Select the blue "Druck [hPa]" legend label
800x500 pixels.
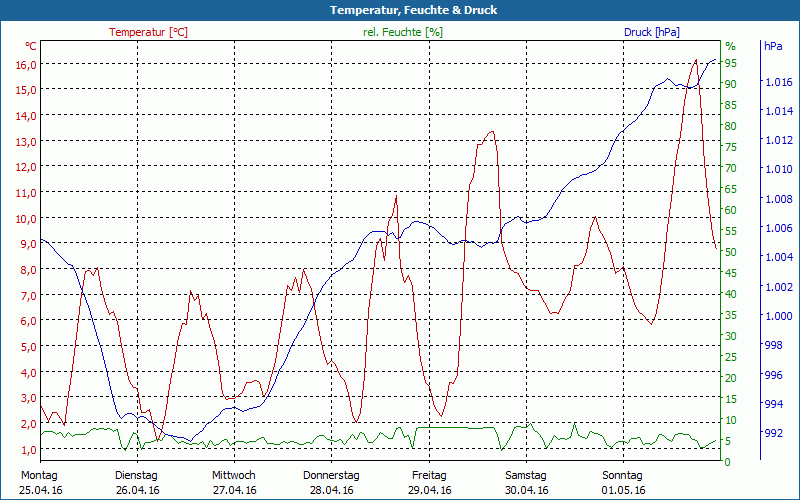(651, 32)
